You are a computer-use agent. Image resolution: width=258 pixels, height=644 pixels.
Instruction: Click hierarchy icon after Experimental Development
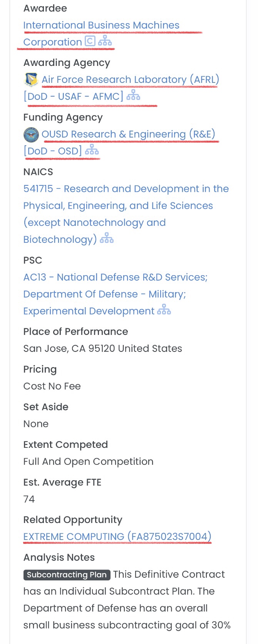(164, 310)
